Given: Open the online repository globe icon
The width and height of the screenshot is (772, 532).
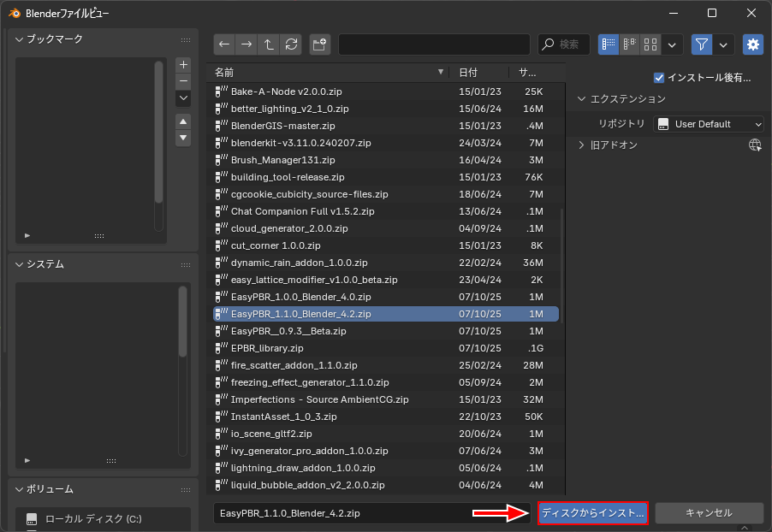Looking at the screenshot, I should (x=755, y=145).
